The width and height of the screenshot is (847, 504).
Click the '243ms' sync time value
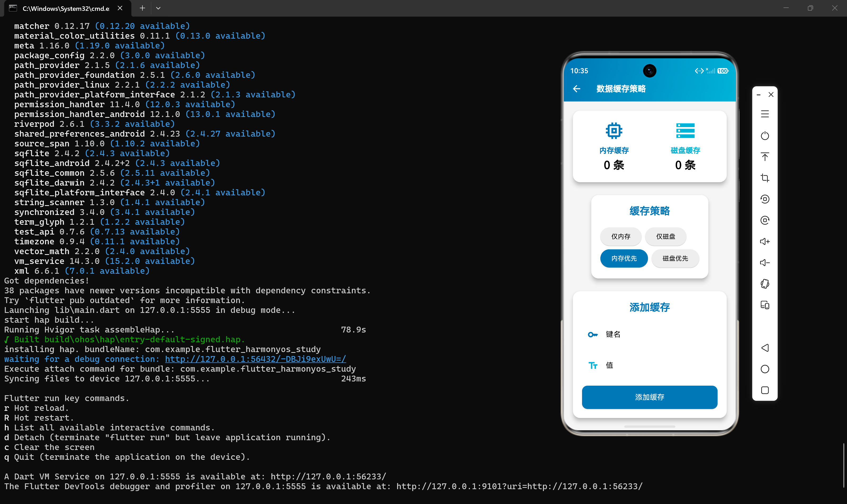coord(353,379)
